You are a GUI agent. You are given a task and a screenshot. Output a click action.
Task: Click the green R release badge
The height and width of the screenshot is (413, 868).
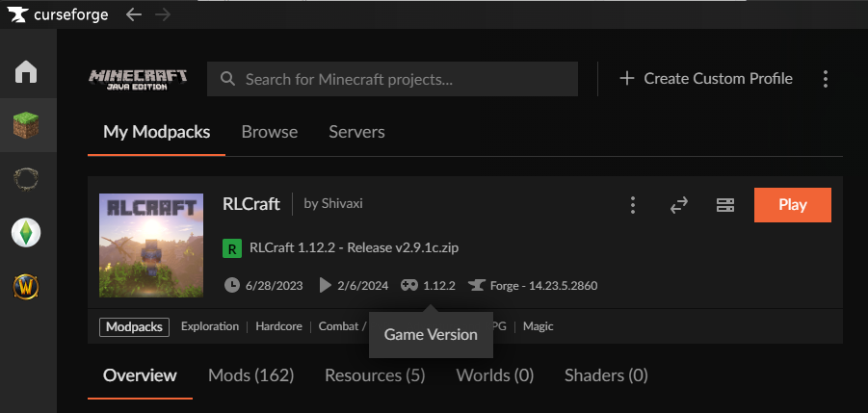(x=231, y=248)
